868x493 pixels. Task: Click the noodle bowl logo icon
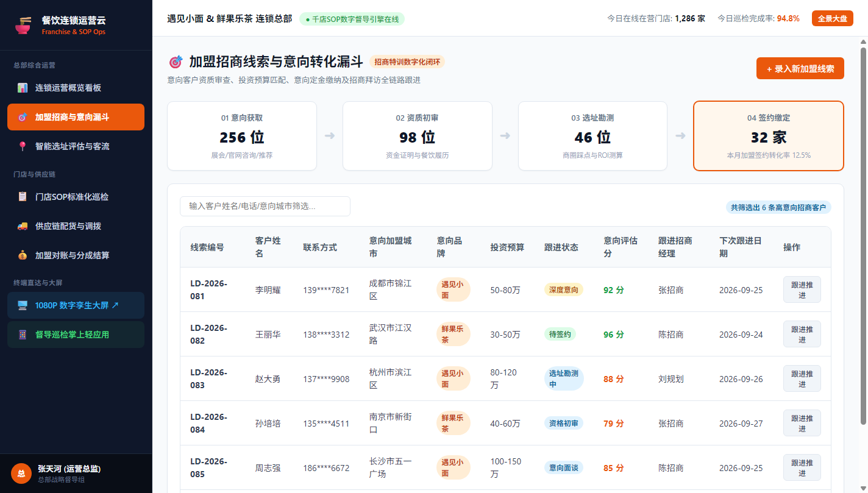[23, 25]
